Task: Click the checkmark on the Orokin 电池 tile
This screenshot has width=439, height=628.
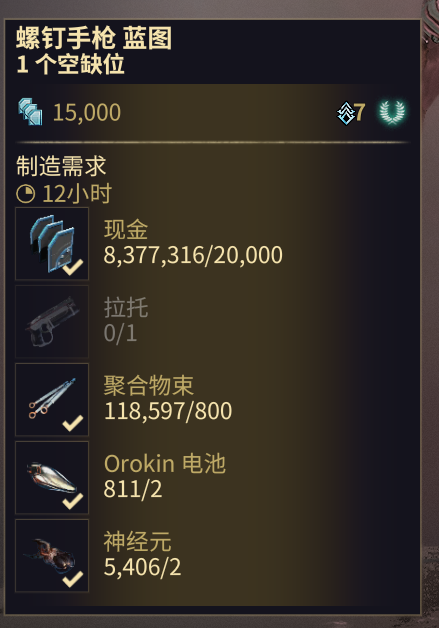Action: click(73, 501)
